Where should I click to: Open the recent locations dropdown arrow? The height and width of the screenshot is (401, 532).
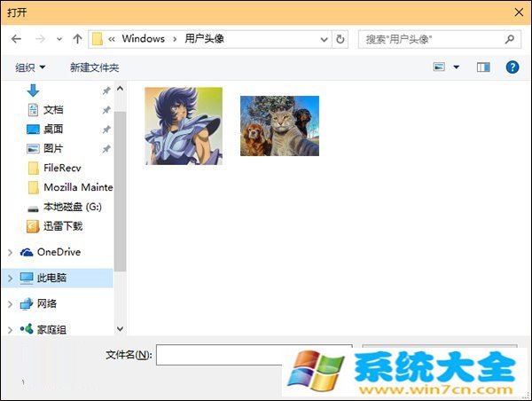coord(59,39)
